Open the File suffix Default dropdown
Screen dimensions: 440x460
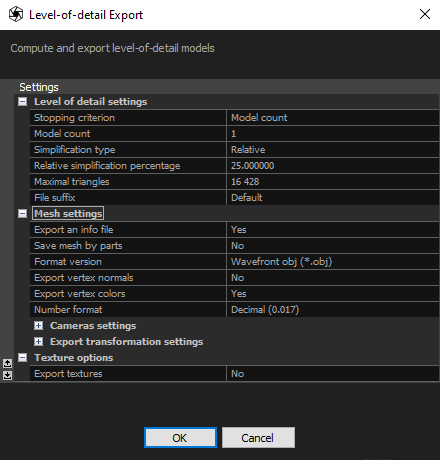[333, 198]
